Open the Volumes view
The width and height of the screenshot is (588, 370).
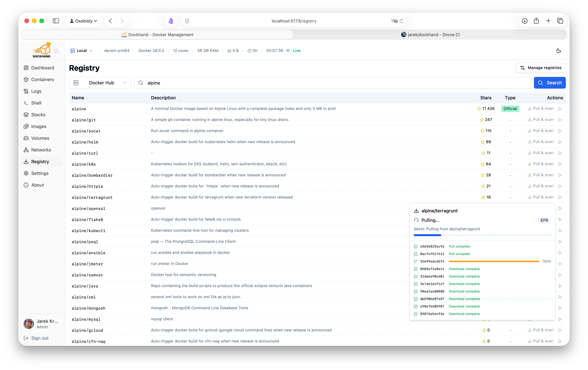tap(40, 138)
